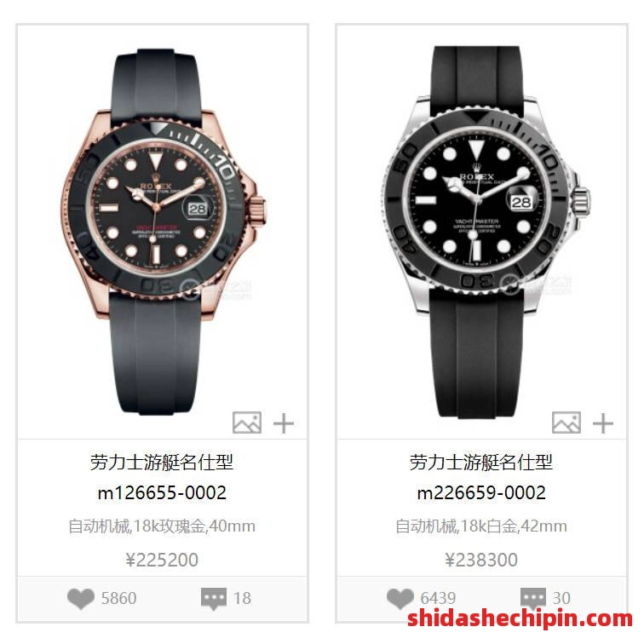Like the m226659-0002 watch with heart icon

tap(400, 598)
